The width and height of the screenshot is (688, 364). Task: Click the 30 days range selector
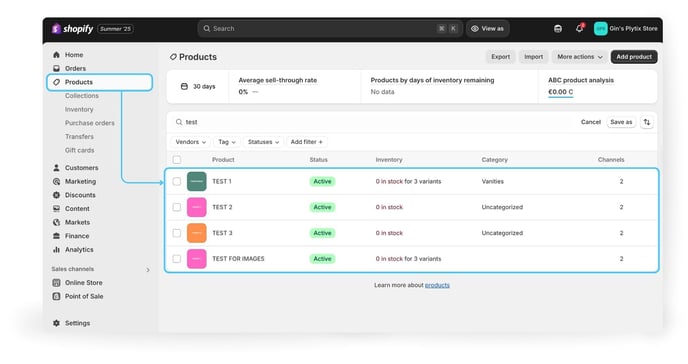click(198, 86)
